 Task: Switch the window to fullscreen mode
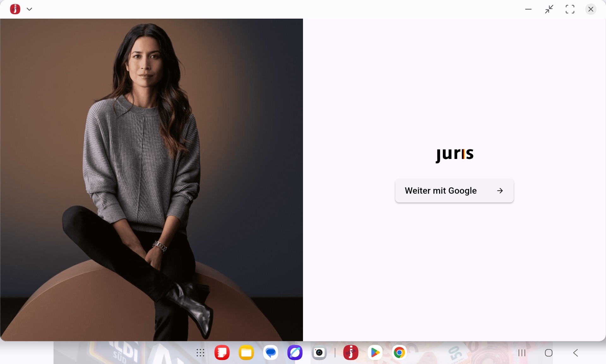coord(570,9)
